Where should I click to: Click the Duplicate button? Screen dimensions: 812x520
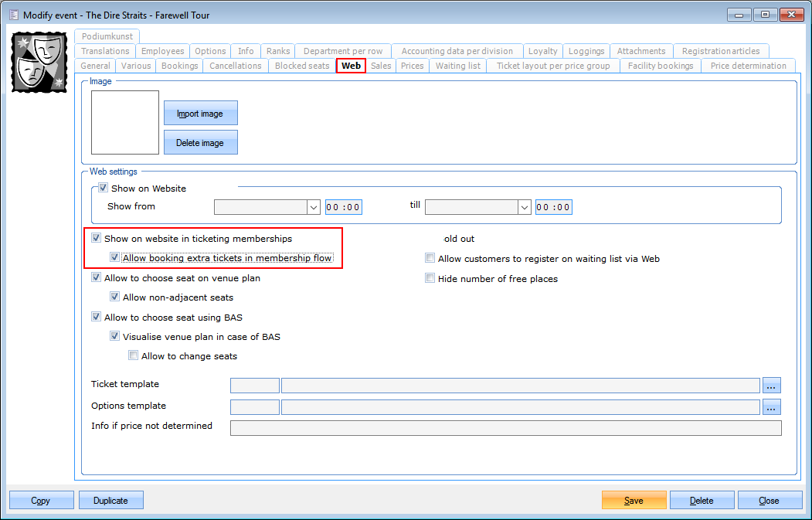tap(110, 501)
